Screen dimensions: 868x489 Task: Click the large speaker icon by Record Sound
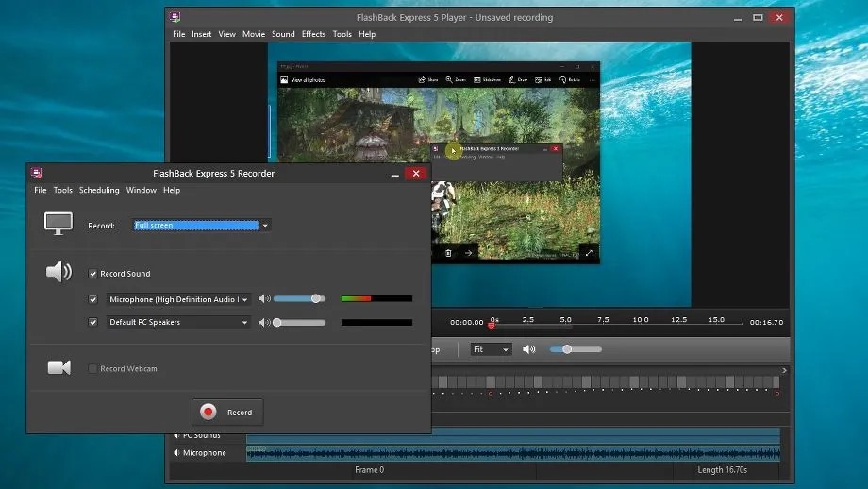(x=58, y=272)
